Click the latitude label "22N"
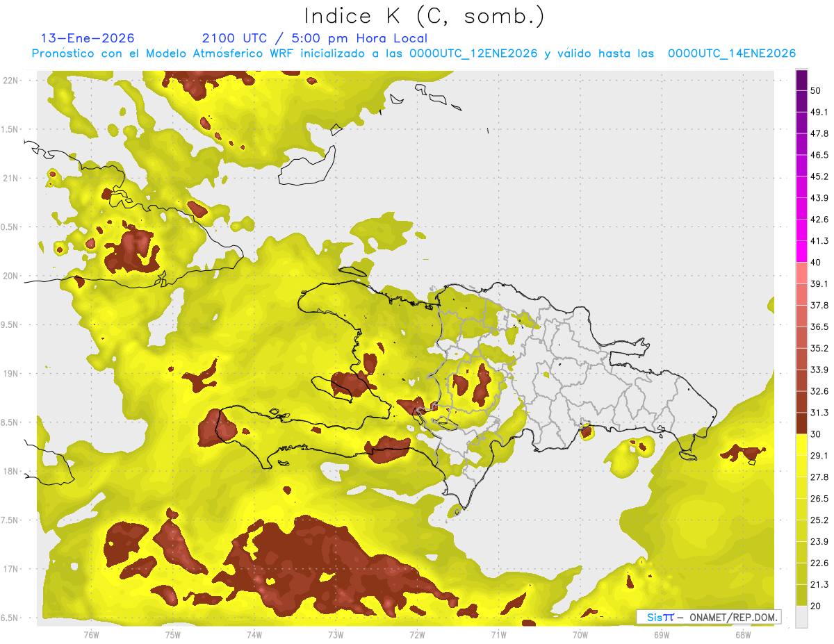Image resolution: width=834 pixels, height=644 pixels. pyautogui.click(x=10, y=81)
